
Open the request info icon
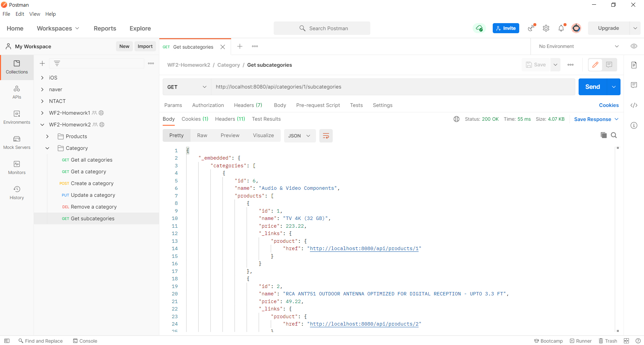(x=634, y=125)
